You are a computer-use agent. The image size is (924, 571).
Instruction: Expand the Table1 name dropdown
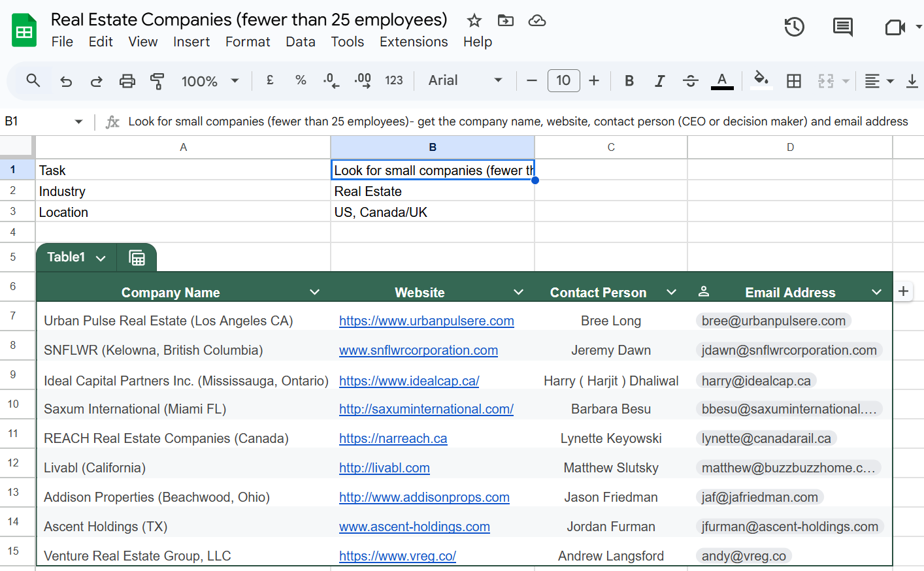101,258
